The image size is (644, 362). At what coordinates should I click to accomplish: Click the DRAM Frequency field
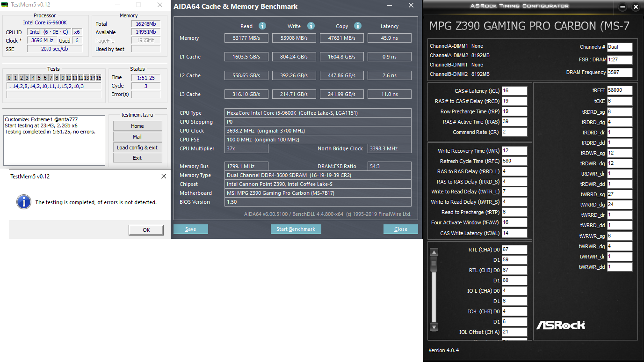tap(620, 73)
